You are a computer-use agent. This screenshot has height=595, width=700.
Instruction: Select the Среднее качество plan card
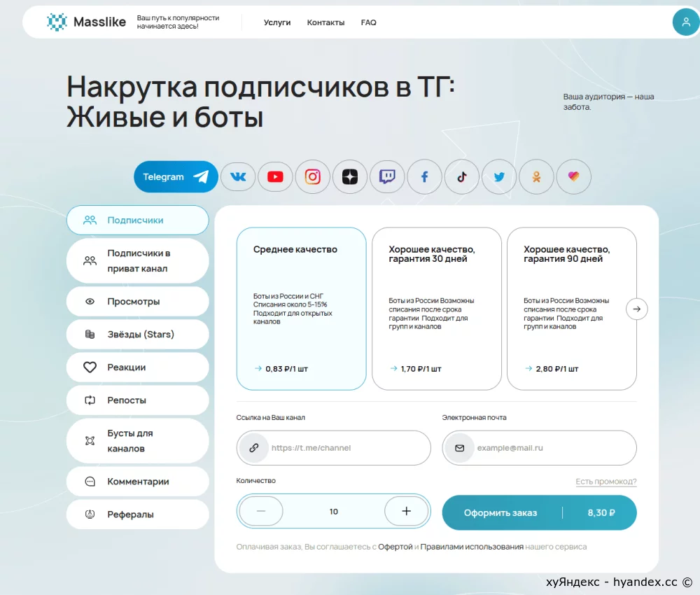301,309
